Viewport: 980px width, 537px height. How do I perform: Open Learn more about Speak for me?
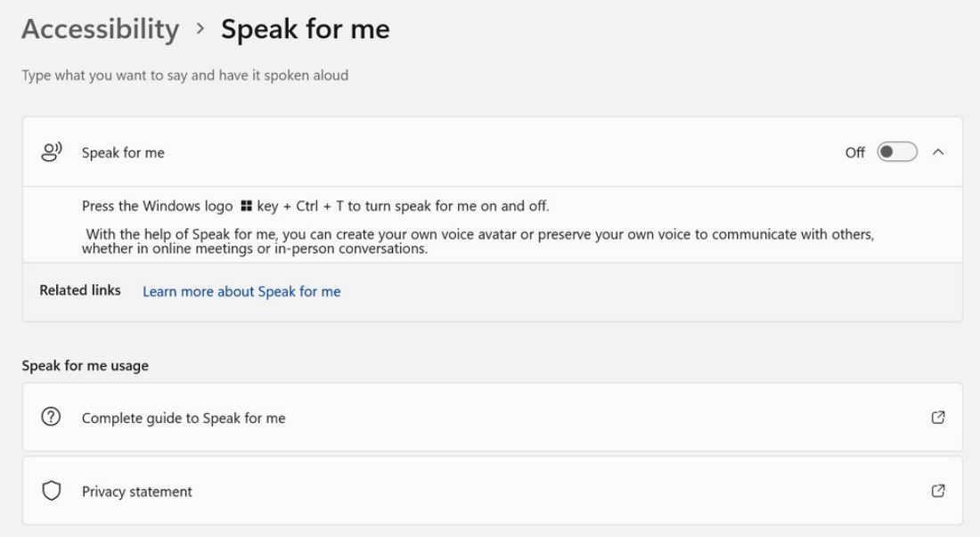[241, 291]
